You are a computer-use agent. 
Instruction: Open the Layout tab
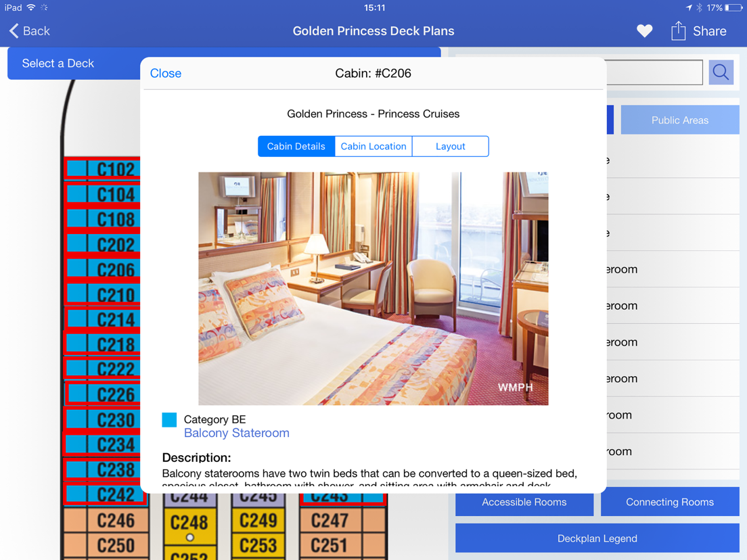click(450, 146)
